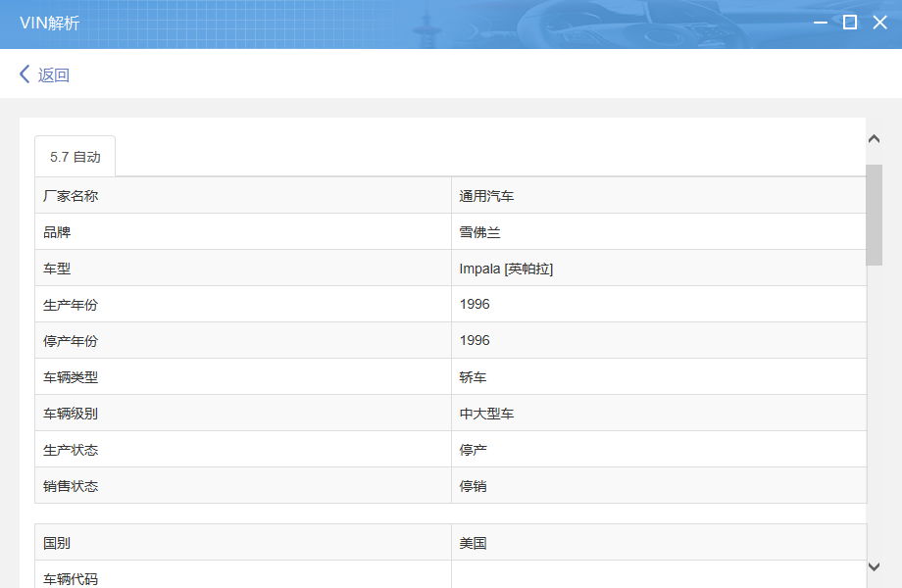
Task: Click the 轿车 value cell
Action: tap(659, 376)
